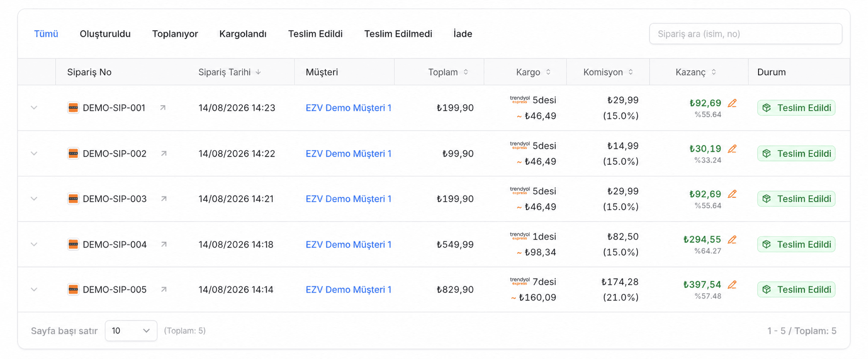Click marketplace logo icon beside DEMO-SIP-001
This screenshot has height=359, width=868.
click(73, 107)
